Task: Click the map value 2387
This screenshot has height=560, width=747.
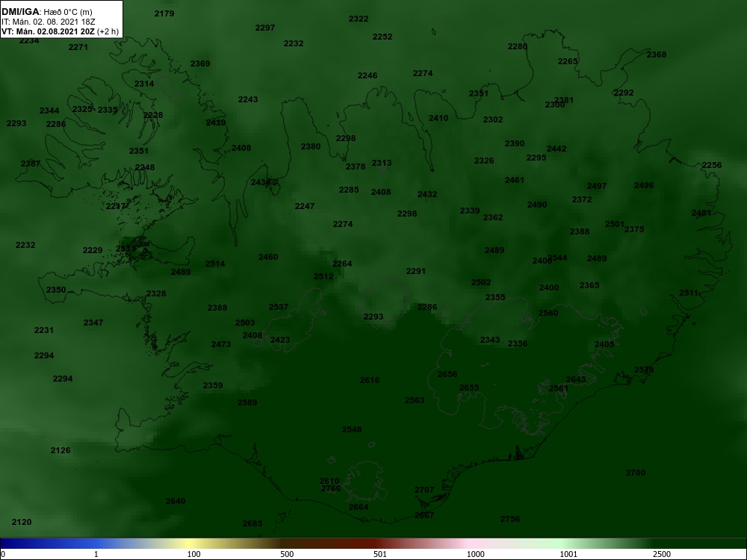Action: pos(31,164)
